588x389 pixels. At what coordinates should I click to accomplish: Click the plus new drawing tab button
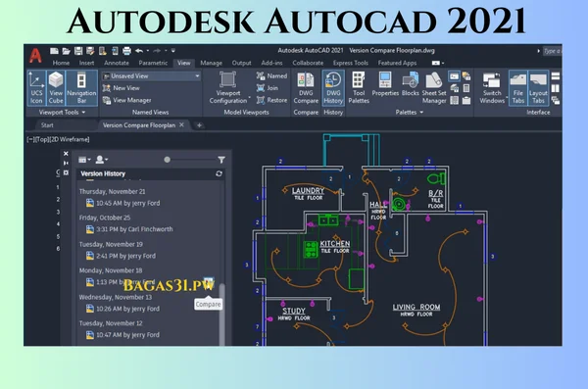(x=200, y=125)
